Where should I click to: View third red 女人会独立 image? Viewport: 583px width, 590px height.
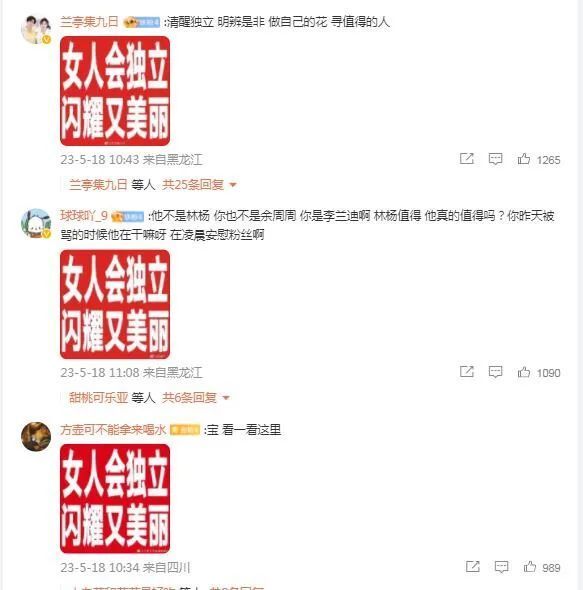pyautogui.click(x=115, y=499)
